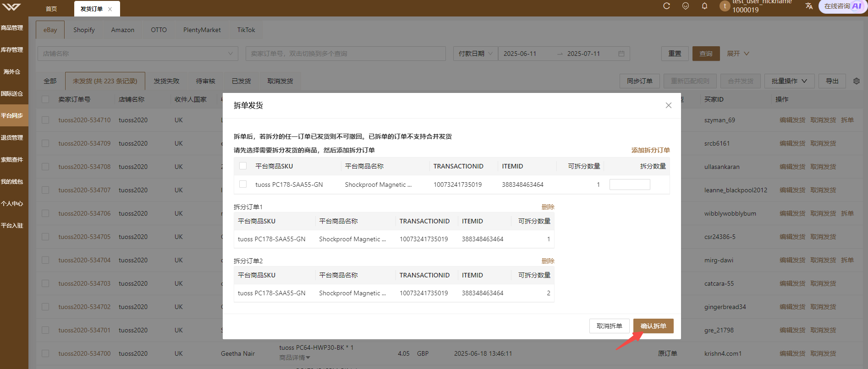868x369 pixels.
Task: Switch to the eBay platform tab
Action: [50, 30]
